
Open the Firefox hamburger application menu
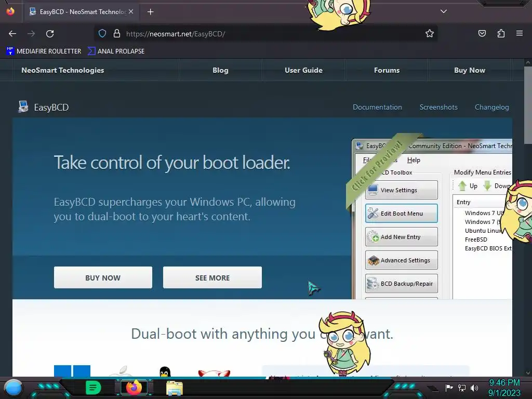click(x=520, y=33)
